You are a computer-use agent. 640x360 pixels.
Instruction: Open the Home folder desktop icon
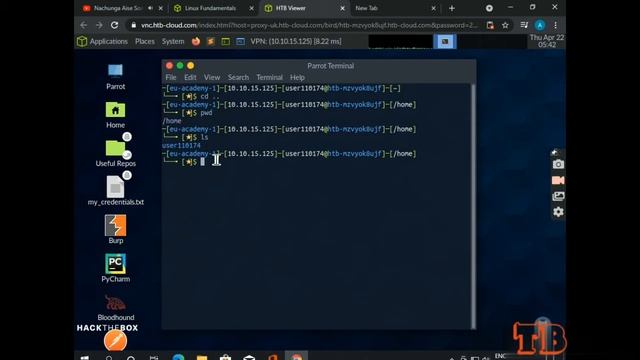click(116, 115)
